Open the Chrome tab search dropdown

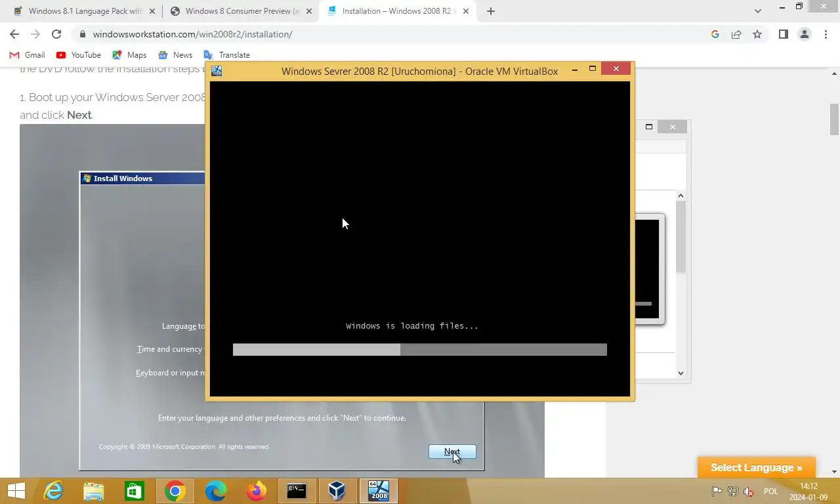[x=758, y=11]
